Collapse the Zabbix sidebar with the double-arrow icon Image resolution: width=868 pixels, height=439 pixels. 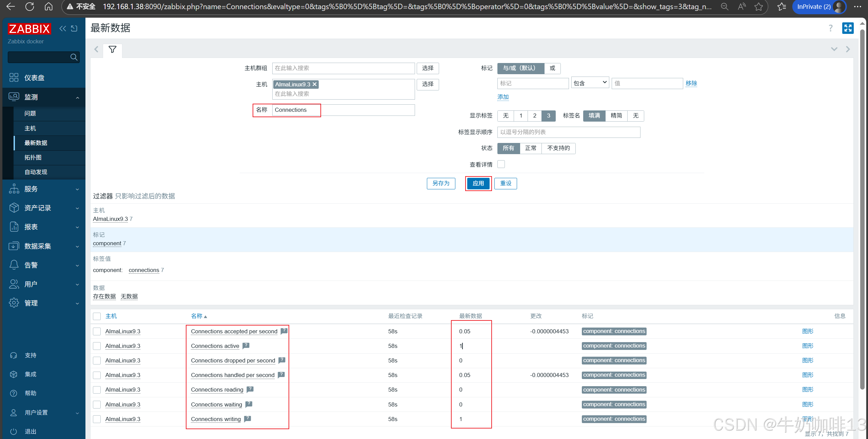[63, 28]
